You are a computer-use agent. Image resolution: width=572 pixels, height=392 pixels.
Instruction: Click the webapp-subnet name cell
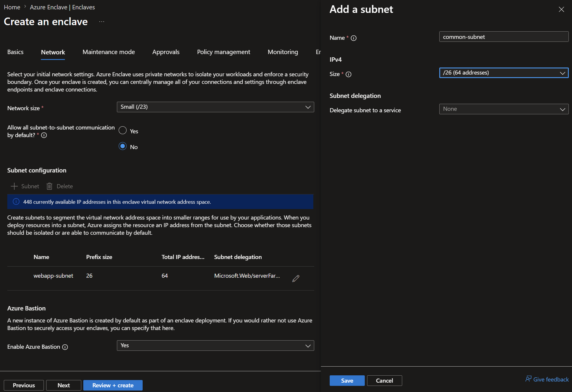[53, 276]
